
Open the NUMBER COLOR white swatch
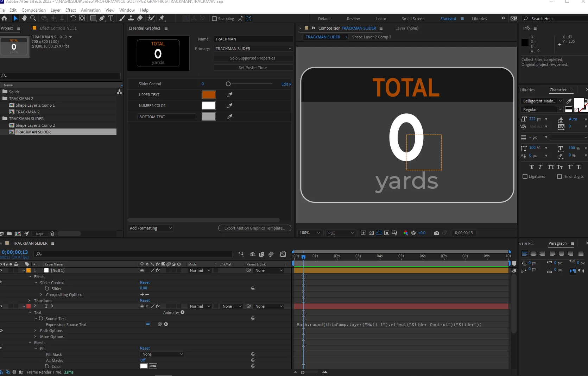tap(209, 106)
